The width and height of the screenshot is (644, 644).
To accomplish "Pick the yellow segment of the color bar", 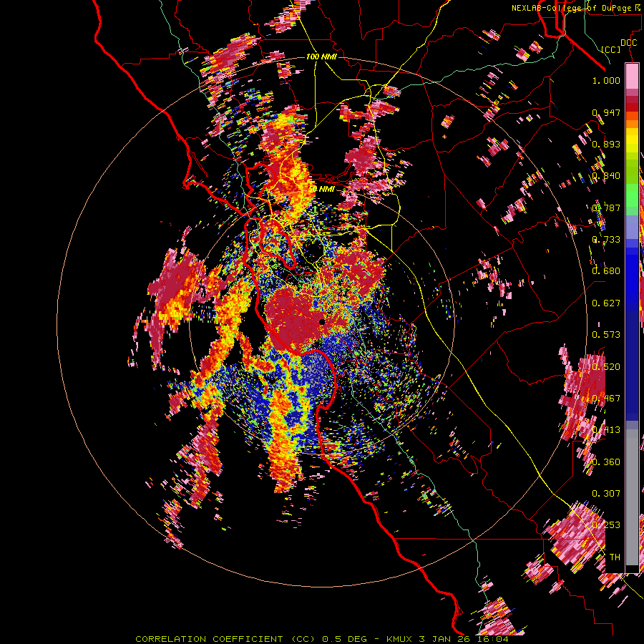I will click(x=632, y=140).
